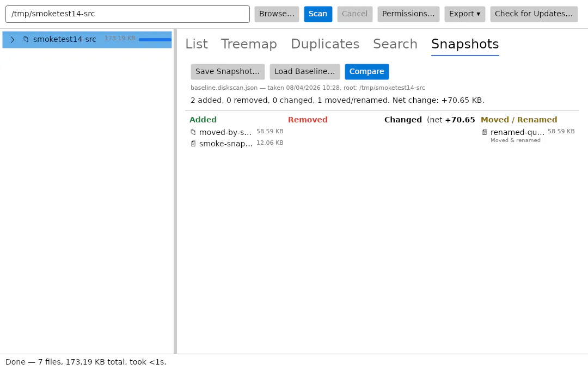Click the 12.06 KB size value
Image resolution: width=588 pixels, height=370 pixels.
coord(270,143)
